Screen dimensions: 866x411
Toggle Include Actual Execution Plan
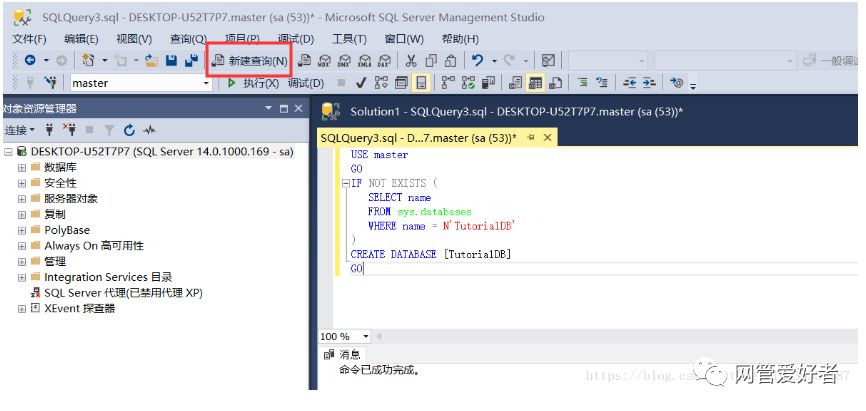(x=448, y=83)
